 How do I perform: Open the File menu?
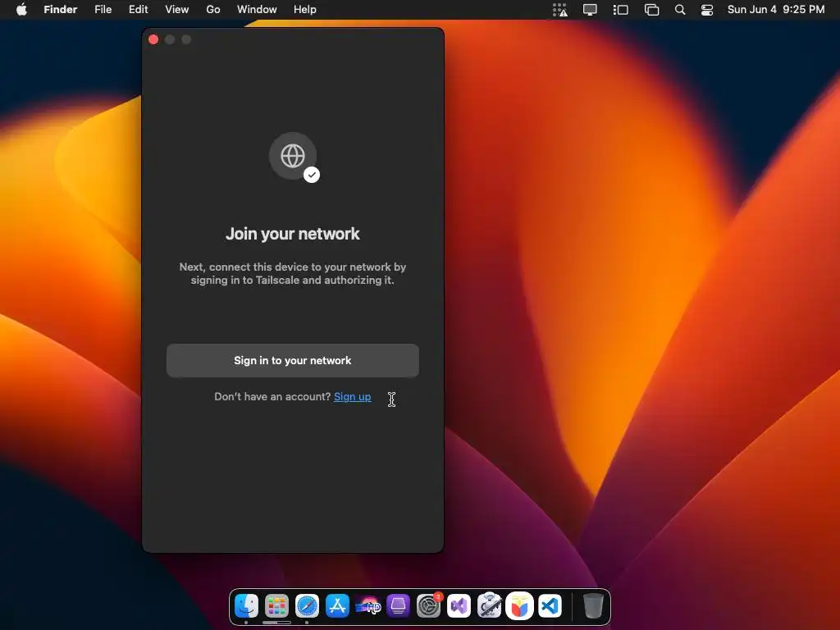103,10
